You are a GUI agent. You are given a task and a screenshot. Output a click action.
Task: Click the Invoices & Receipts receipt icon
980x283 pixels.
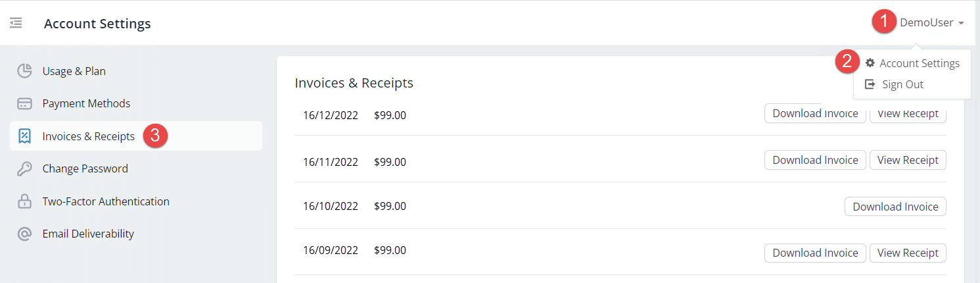coord(24,136)
